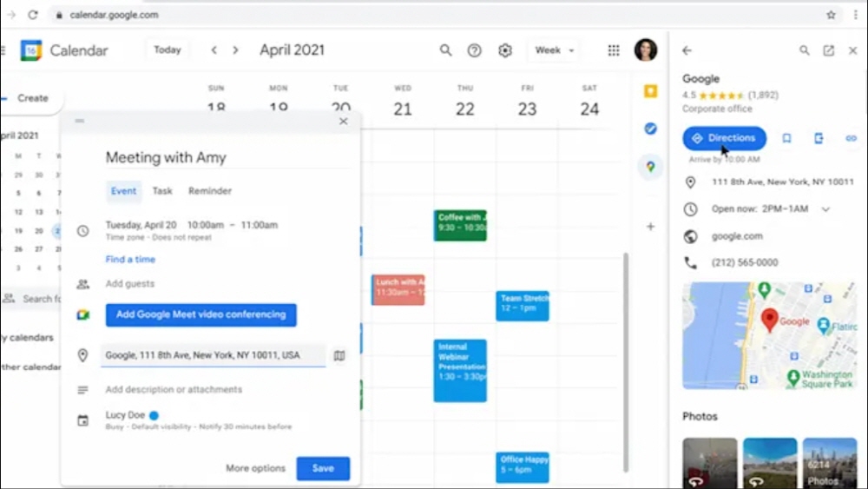Viewport: 868px width, 489px height.
Task: Click the event location input field
Action: coord(214,355)
